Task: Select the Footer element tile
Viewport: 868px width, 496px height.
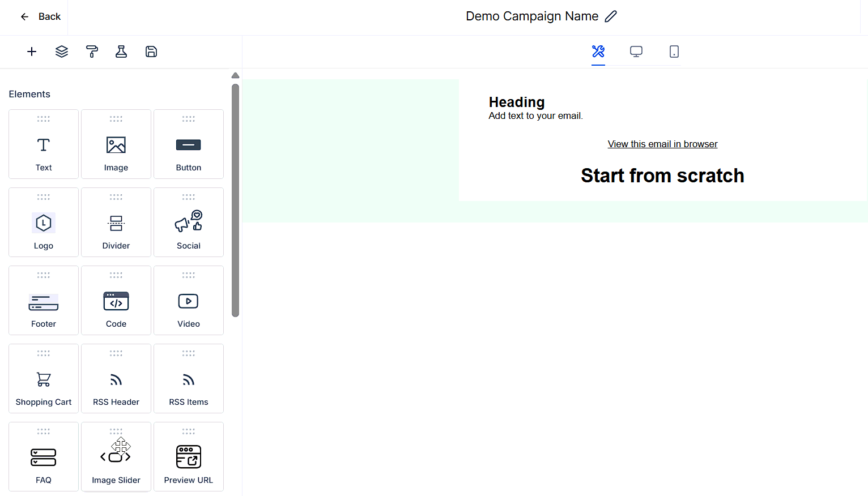Action: click(x=44, y=300)
